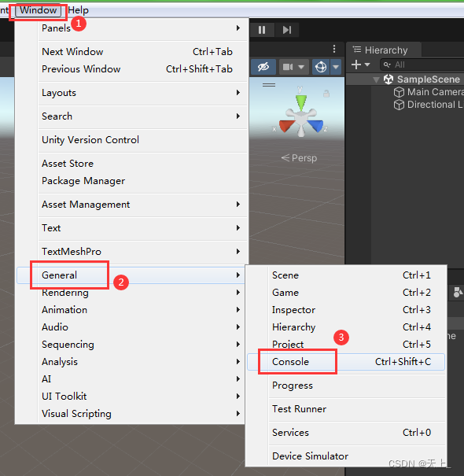
Task: Click the Hierarchy plus create button
Action: pos(356,65)
